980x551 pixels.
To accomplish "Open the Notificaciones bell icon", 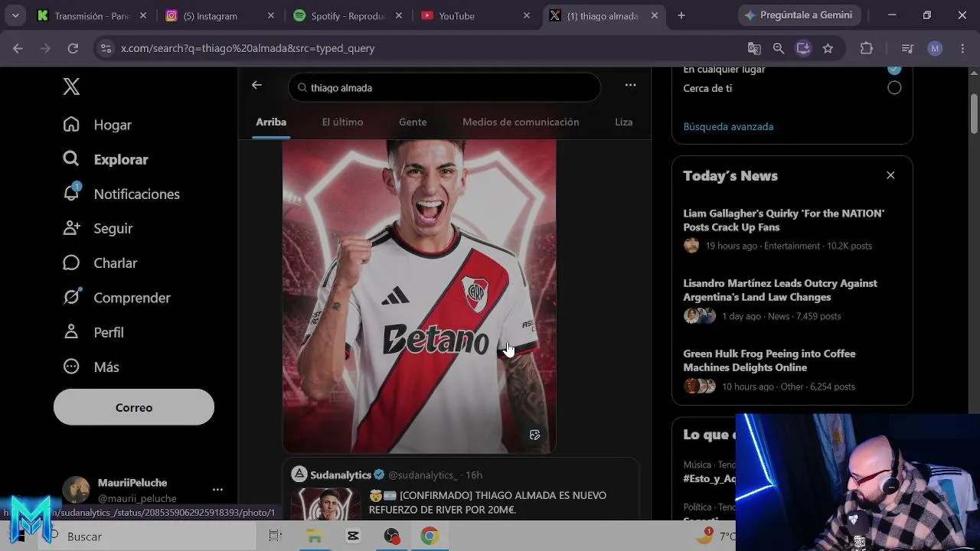I will pos(71,193).
